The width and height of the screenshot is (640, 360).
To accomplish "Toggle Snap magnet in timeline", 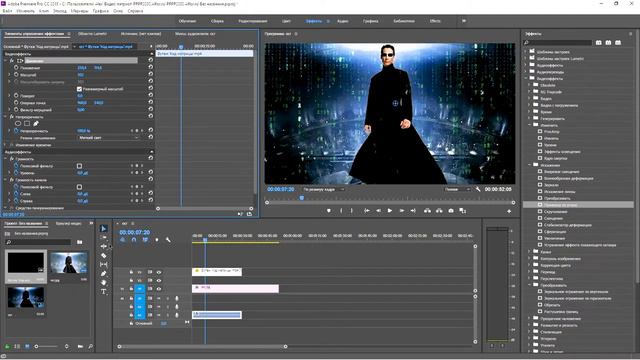I will point(134,240).
